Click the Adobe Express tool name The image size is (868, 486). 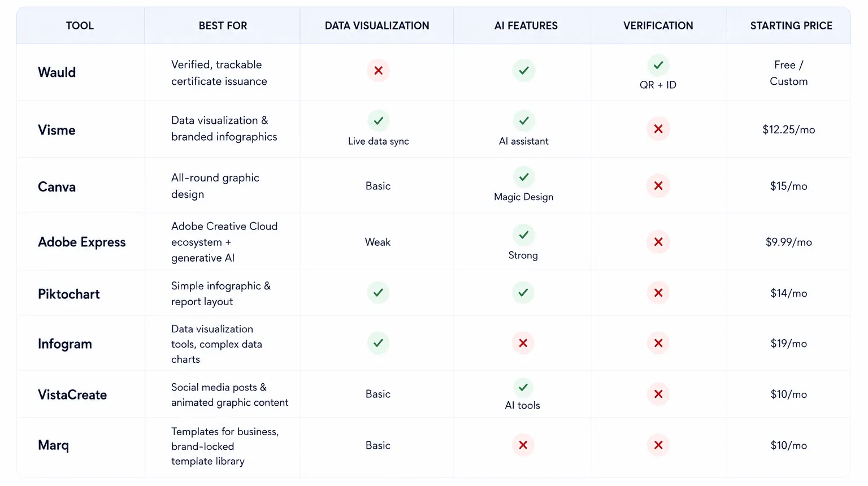point(82,242)
